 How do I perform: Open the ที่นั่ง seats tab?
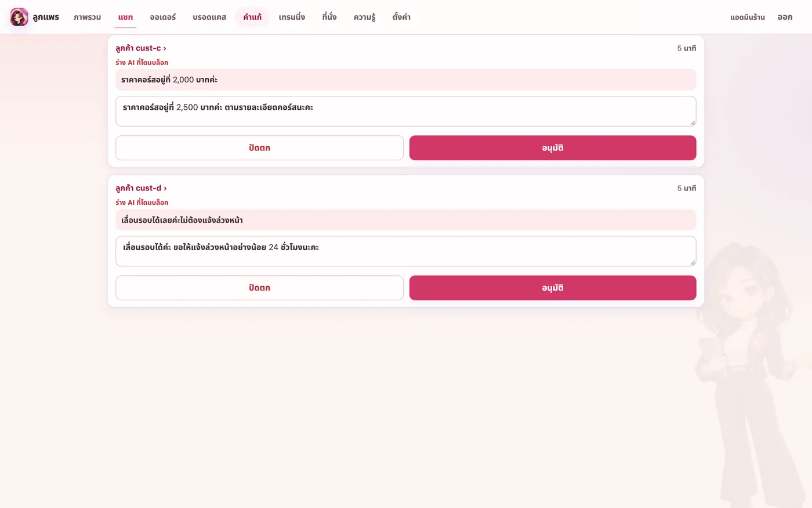pyautogui.click(x=329, y=17)
